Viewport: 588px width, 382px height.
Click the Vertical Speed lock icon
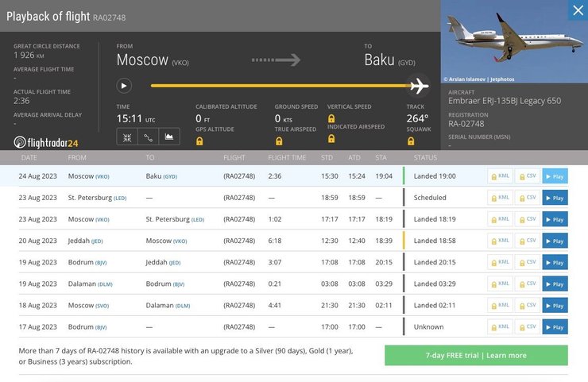click(x=331, y=118)
